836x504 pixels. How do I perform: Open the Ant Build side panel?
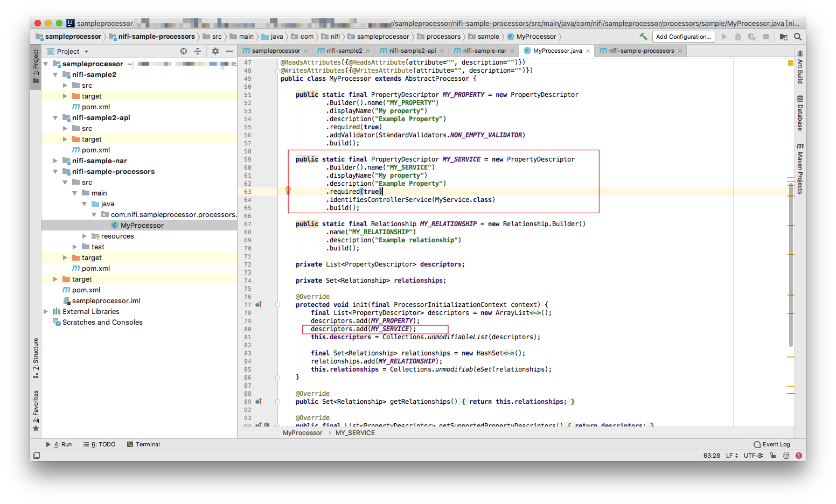pos(800,67)
